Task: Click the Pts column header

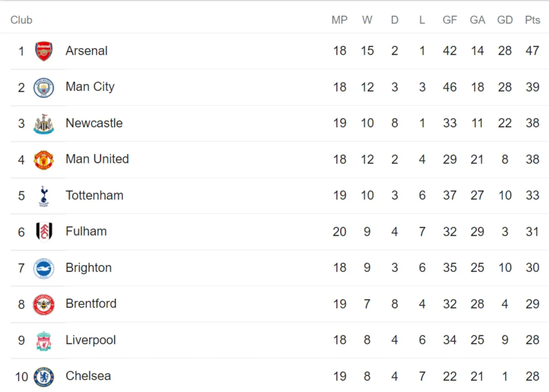Action: tap(532, 20)
